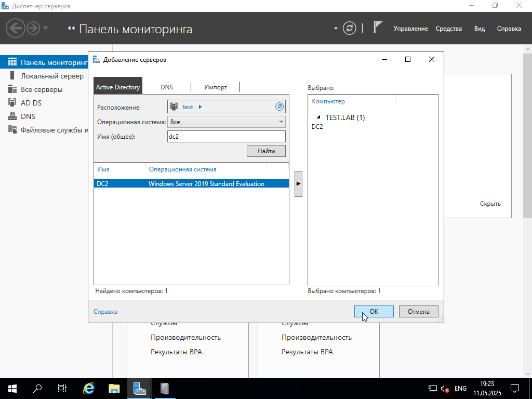Click the Справка link in dialog
The height and width of the screenshot is (399, 532).
[105, 312]
